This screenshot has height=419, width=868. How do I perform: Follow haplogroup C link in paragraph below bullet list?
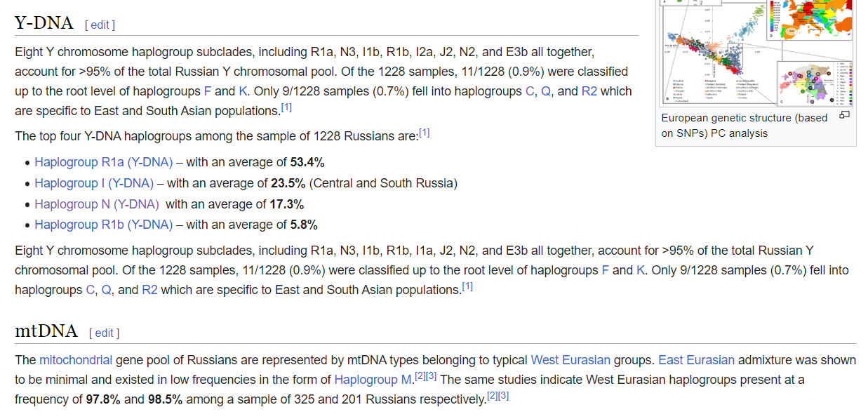(x=91, y=290)
